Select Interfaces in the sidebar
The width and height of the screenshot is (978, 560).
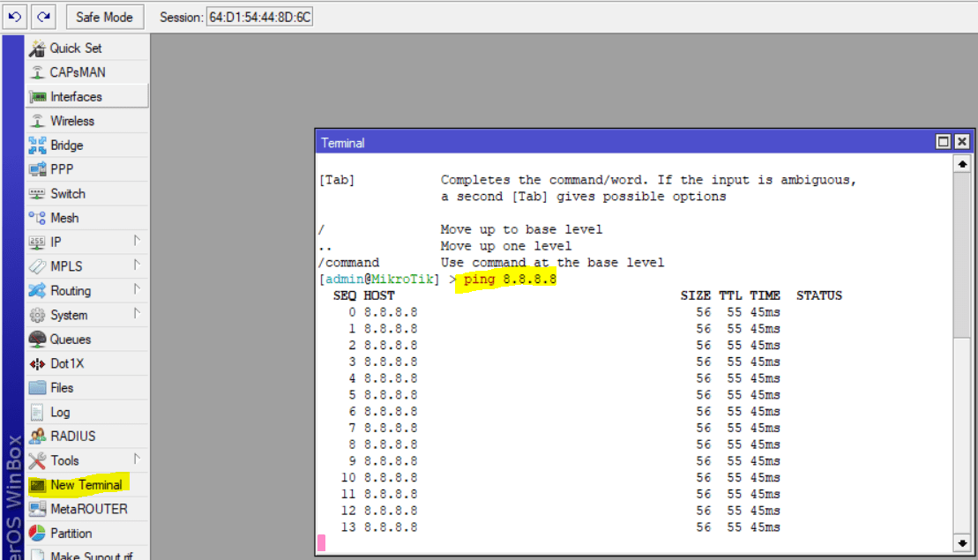coord(76,97)
